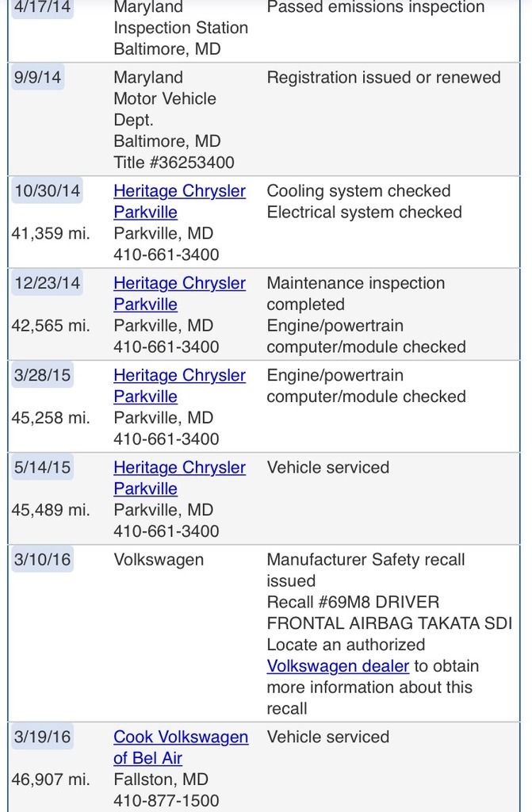Click the 46,907 mi. odometer reading

(51, 779)
